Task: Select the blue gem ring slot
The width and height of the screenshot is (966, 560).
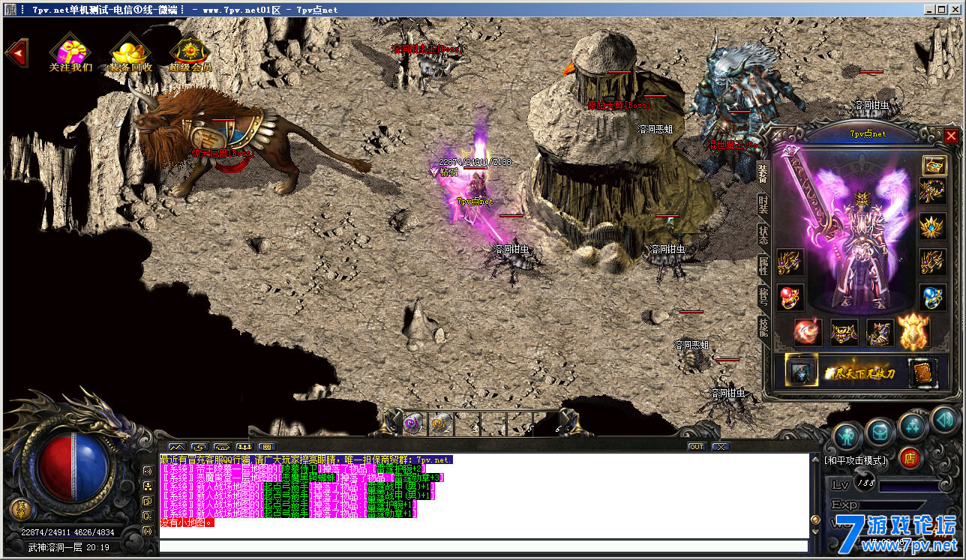Action: (x=934, y=297)
